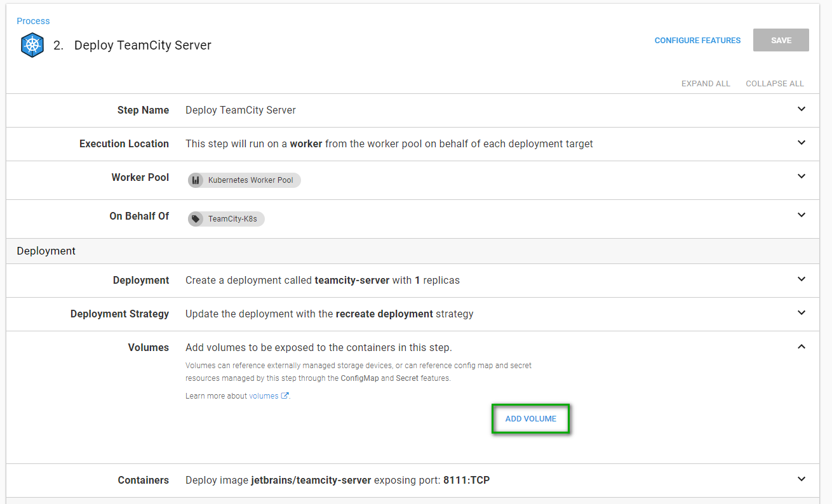Image resolution: width=832 pixels, height=504 pixels.
Task: Expand the Worker Pool section
Action: point(801,176)
